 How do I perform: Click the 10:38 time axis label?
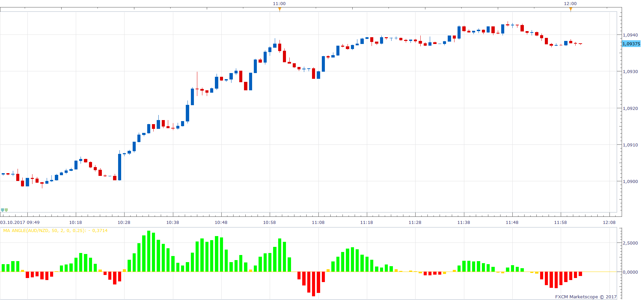pyautogui.click(x=173, y=222)
